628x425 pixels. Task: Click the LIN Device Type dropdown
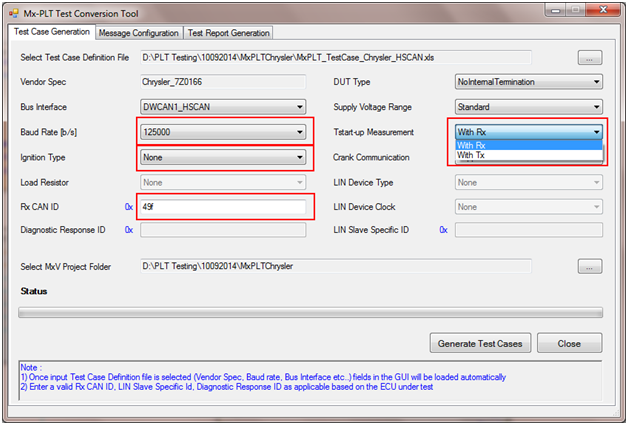[x=529, y=183]
